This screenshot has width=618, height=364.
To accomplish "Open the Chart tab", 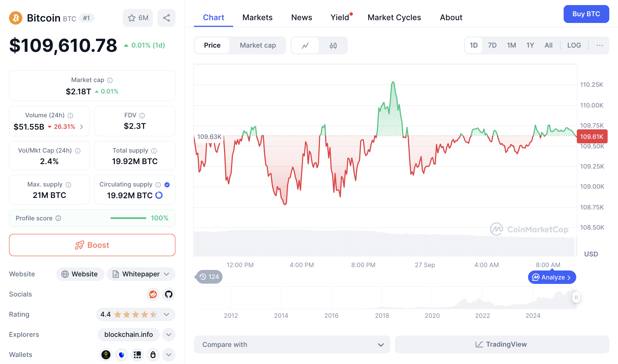I will coord(214,17).
